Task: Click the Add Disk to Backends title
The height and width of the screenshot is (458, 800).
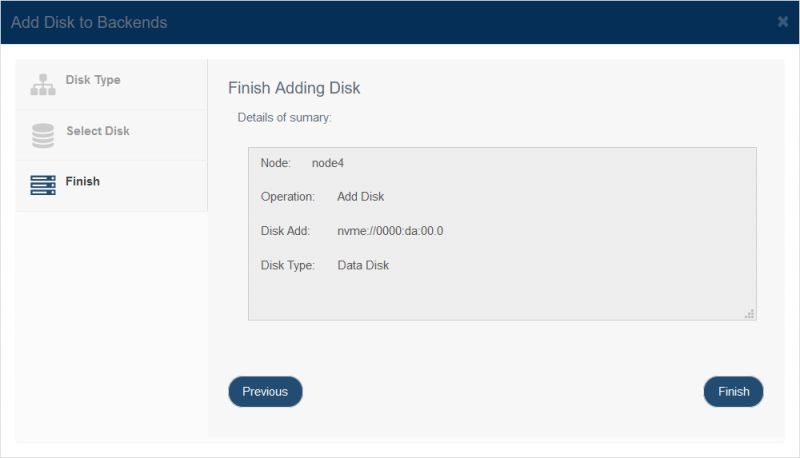Action: [89, 22]
